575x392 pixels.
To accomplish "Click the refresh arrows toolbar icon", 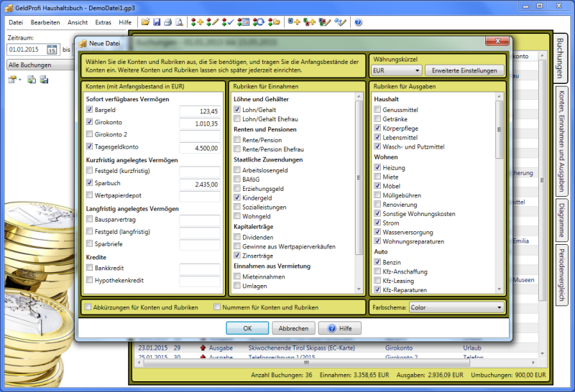I will 259,22.
